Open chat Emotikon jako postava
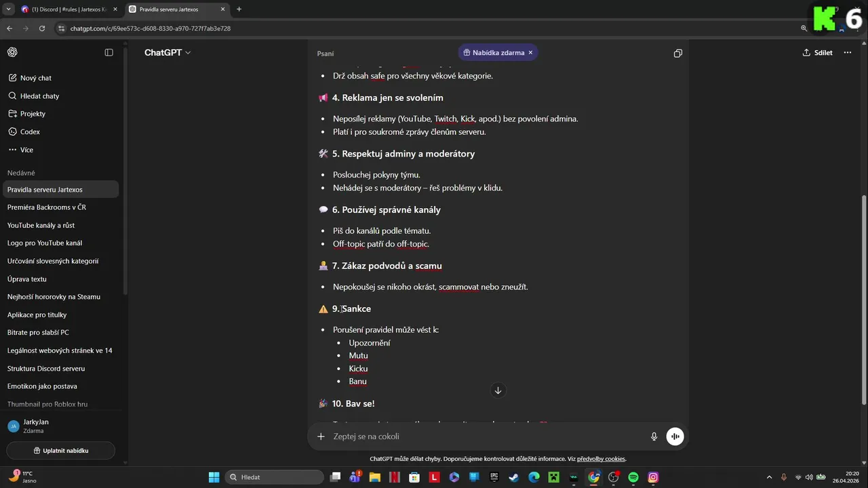Screen dimensions: 868x488 (61, 386)
